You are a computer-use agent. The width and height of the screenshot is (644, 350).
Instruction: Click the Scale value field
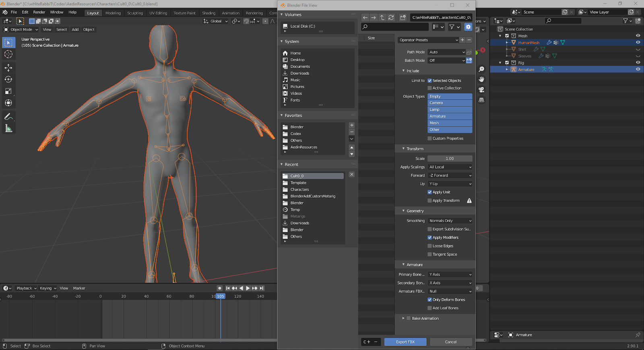[450, 159]
